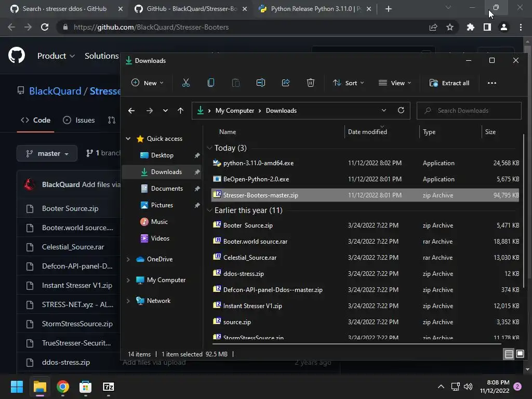532x399 pixels.
Task: Open BlackQuard user link on GitHub
Action: [x=55, y=91]
